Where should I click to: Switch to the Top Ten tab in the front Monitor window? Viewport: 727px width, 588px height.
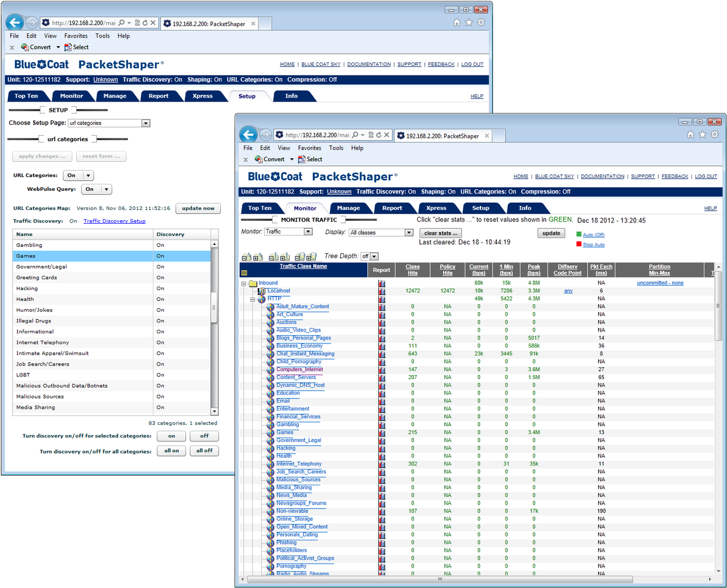[x=260, y=208]
